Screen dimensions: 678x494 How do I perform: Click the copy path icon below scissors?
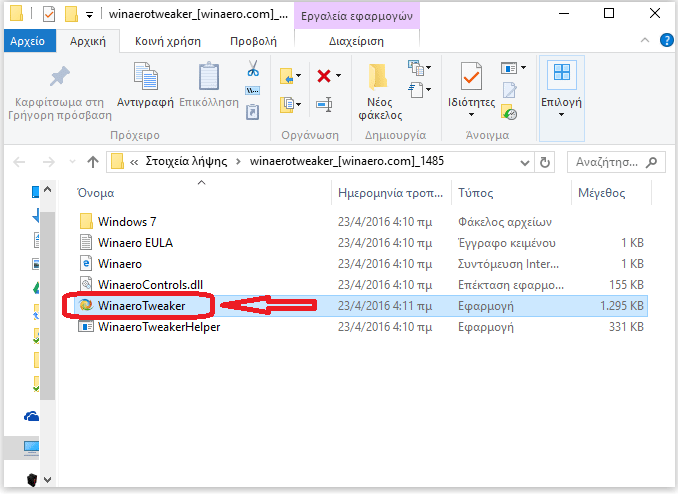pyautogui.click(x=253, y=90)
